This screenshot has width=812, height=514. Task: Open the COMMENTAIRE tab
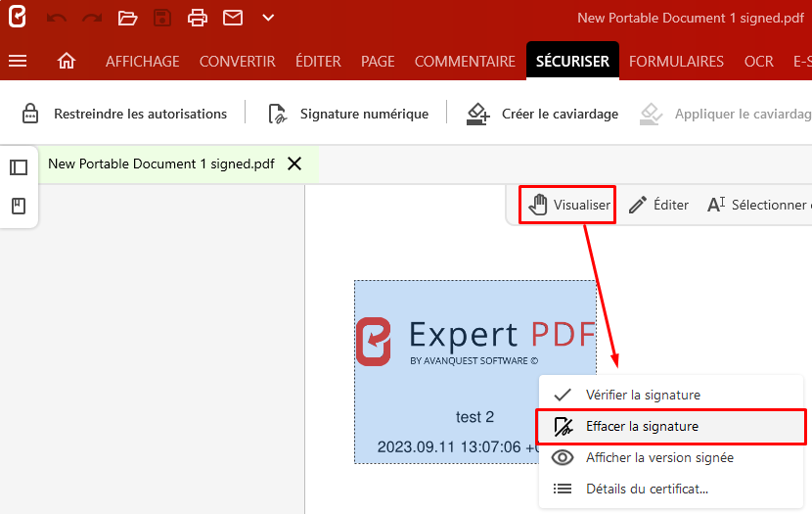coord(465,61)
